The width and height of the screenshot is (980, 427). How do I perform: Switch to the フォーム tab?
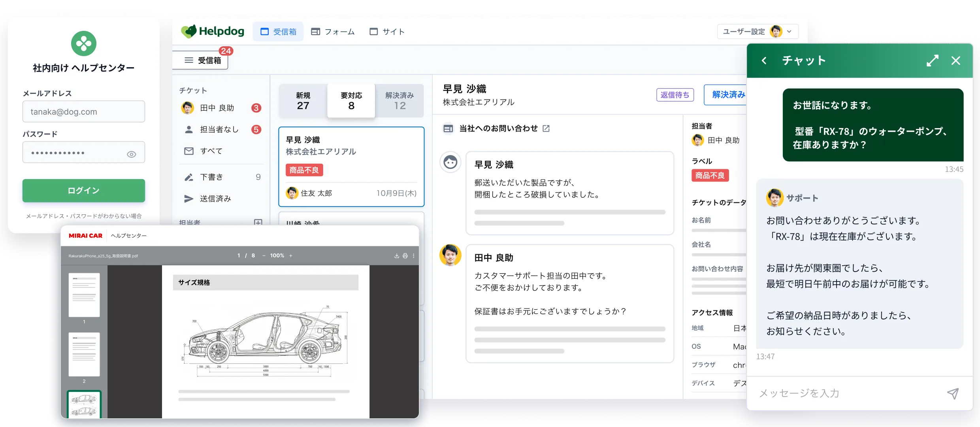pyautogui.click(x=333, y=32)
